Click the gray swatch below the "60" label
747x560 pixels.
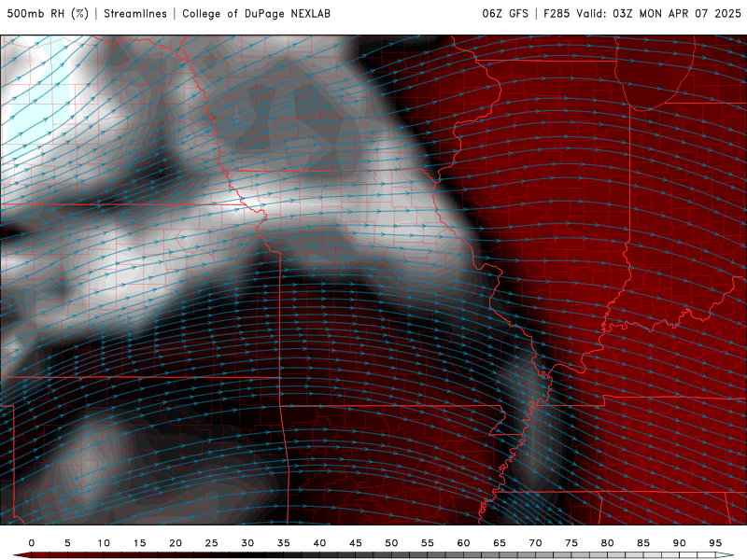click(472, 555)
